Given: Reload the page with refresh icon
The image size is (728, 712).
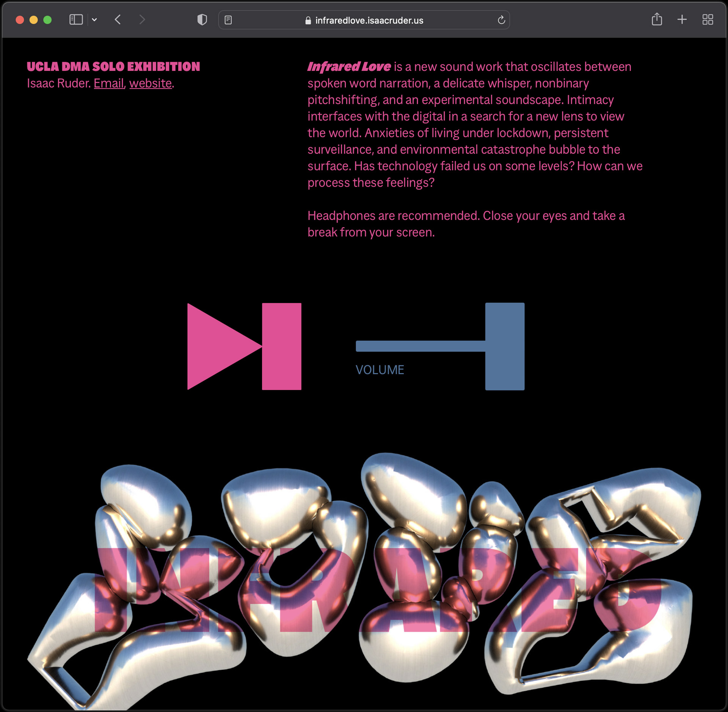Looking at the screenshot, I should 501,20.
